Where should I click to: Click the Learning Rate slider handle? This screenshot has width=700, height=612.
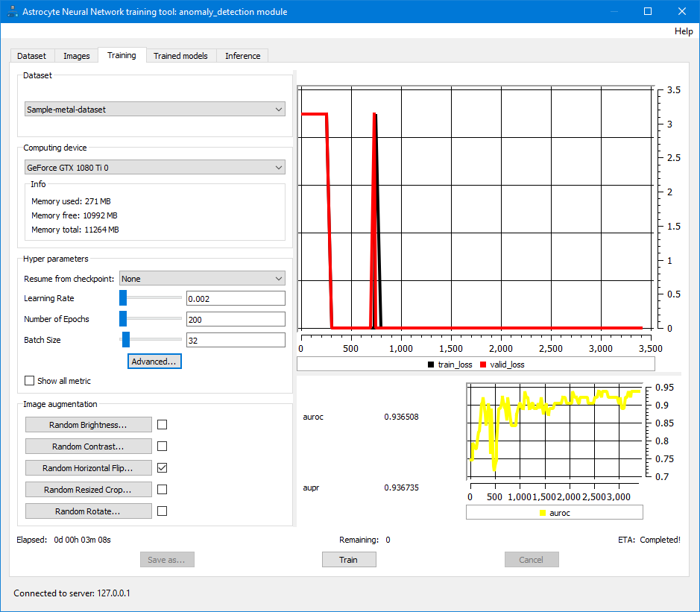123,298
